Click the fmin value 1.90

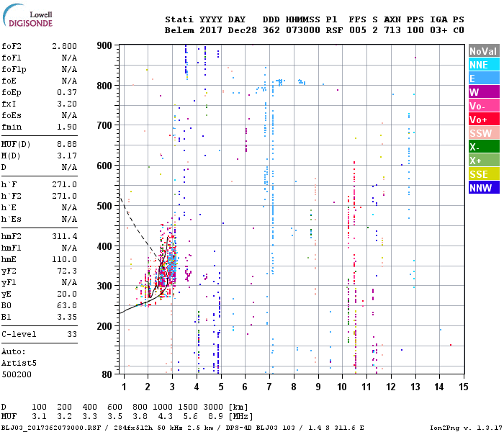[x=67, y=127]
